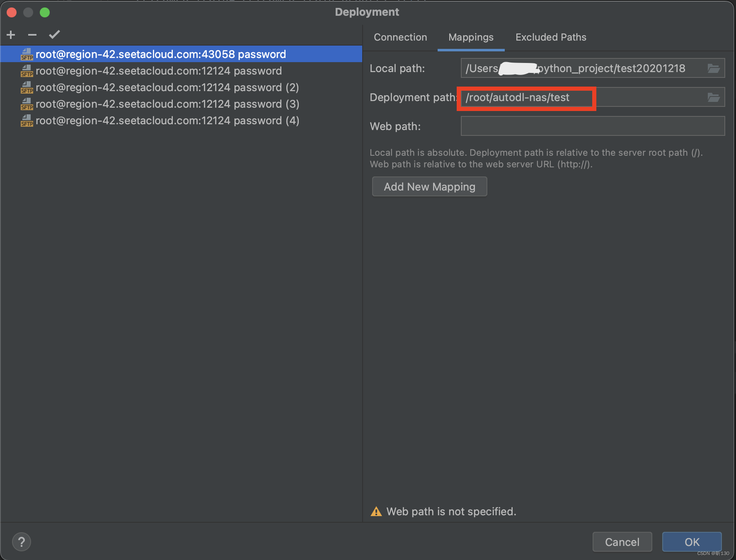
Task: Open the Excluded Paths tab
Action: tap(550, 37)
